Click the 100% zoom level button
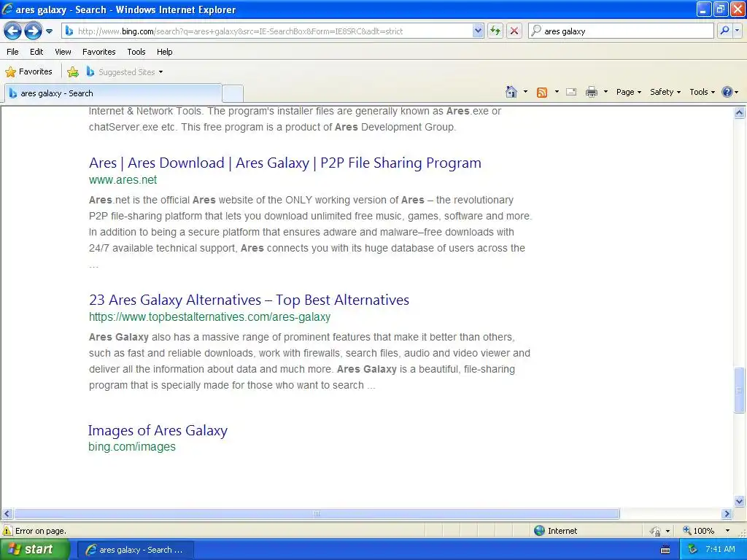747x560 pixels. (699, 531)
